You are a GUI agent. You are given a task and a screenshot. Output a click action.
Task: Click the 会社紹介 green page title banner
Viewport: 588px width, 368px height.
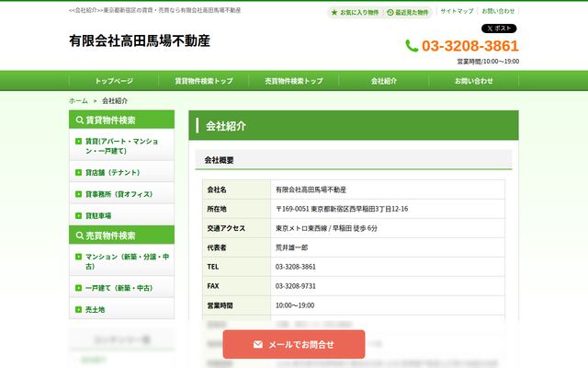coord(353,125)
